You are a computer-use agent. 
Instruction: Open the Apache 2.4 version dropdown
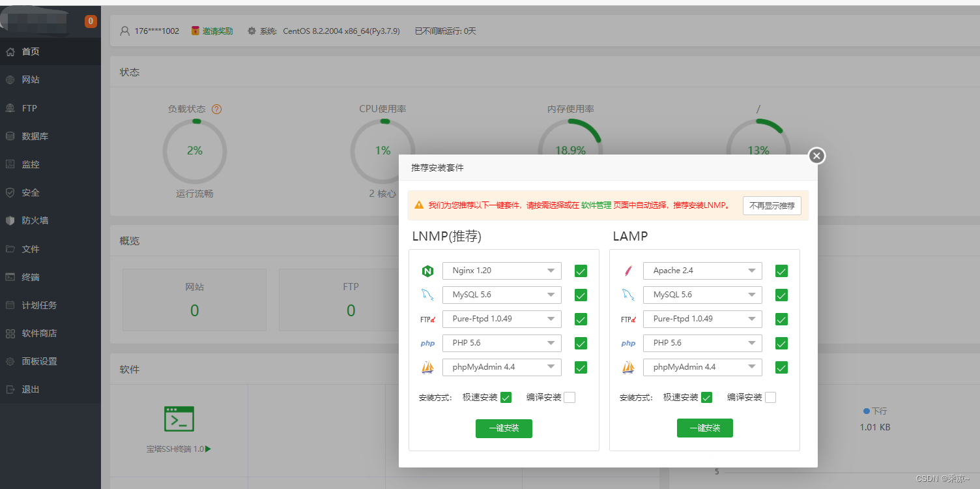(x=702, y=271)
